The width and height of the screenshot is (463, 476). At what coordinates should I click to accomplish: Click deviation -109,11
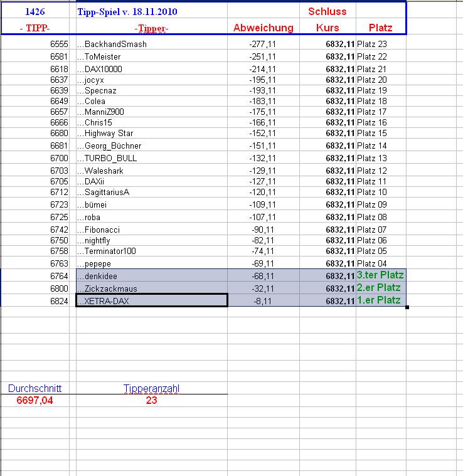(x=263, y=204)
